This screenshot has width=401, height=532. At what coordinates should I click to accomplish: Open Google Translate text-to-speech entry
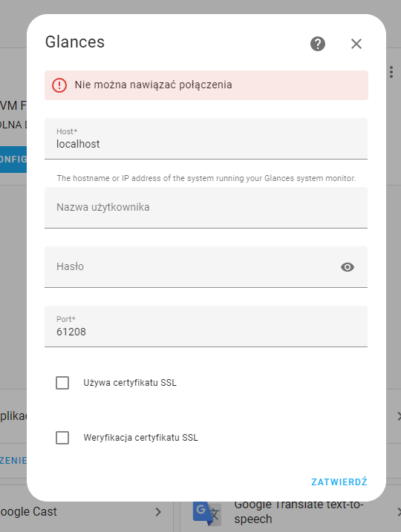(290, 512)
